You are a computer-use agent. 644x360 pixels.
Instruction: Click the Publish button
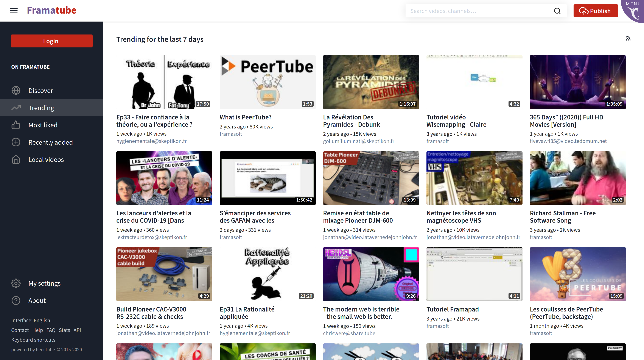tap(597, 11)
